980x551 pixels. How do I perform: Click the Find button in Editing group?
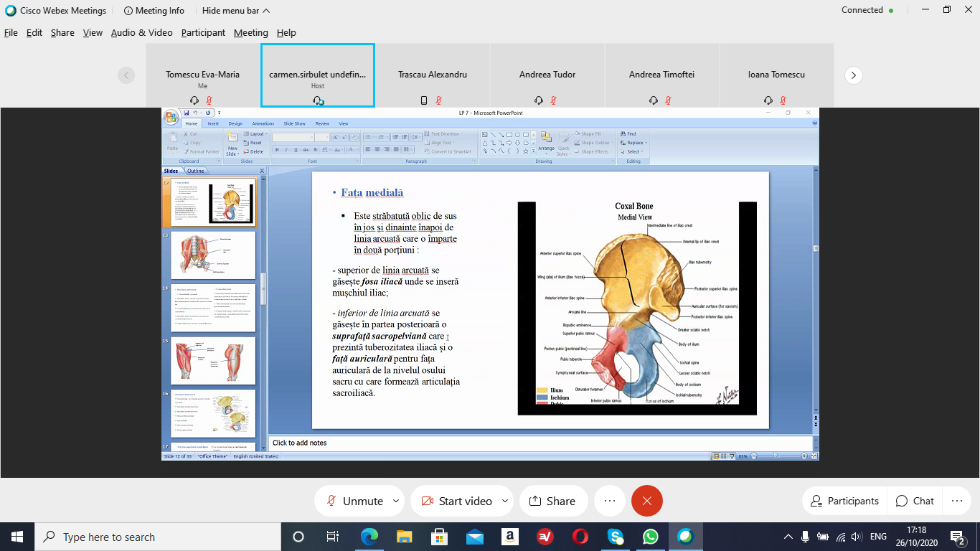628,133
